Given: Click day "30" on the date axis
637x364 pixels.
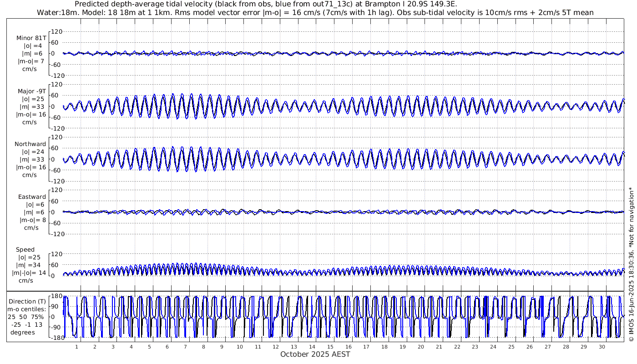Looking at the screenshot, I should 602,347.
